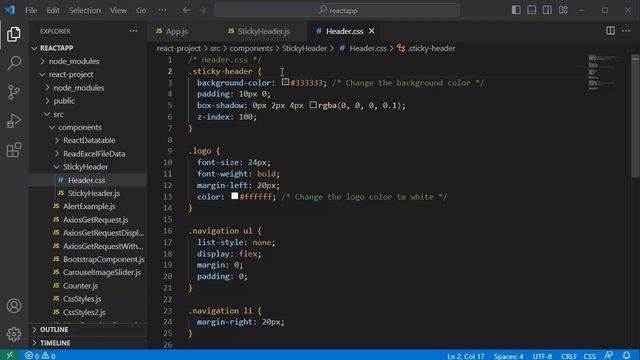Click the components breadcrumb segment
The width and height of the screenshot is (640, 360).
tap(251, 49)
